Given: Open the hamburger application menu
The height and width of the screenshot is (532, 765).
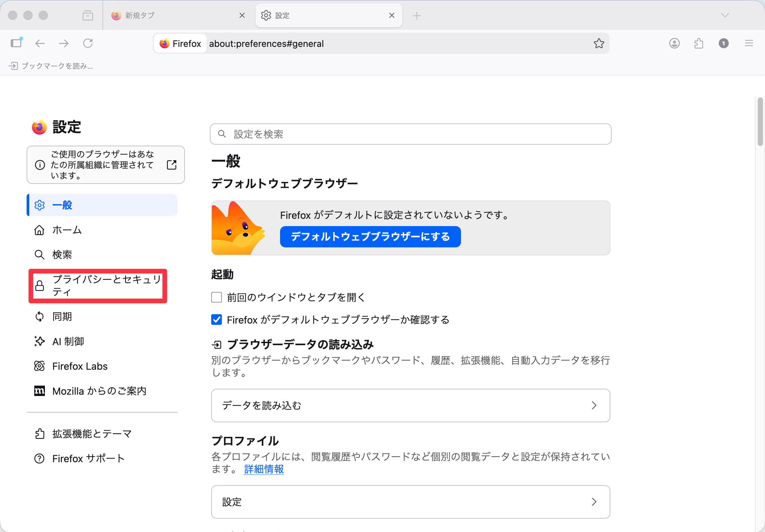Looking at the screenshot, I should [749, 43].
